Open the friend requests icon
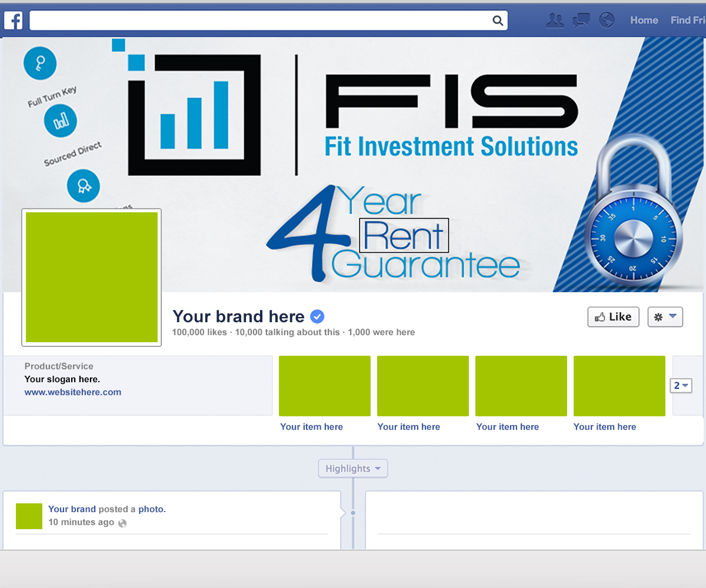 555,21
